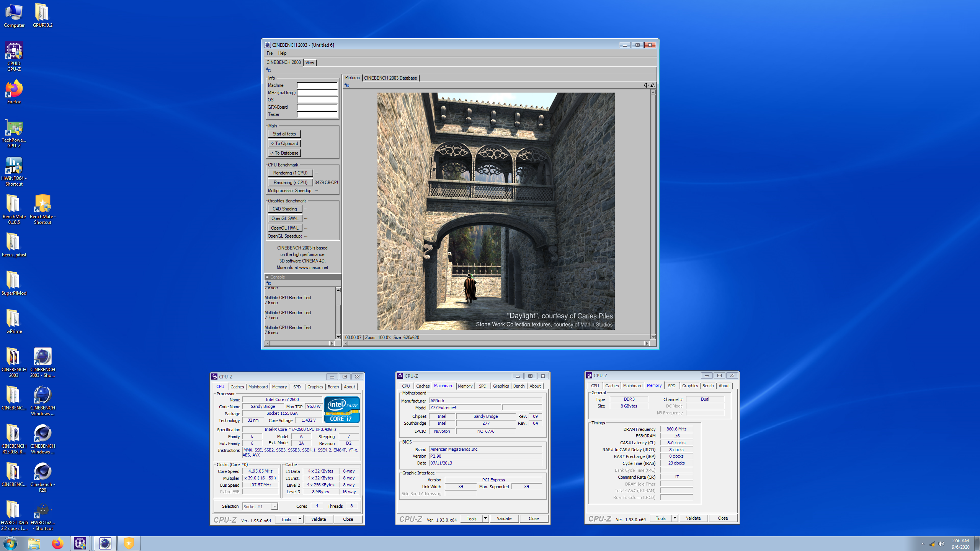
Task: Select SPD tab in middle CPU-Z window
Action: pyautogui.click(x=482, y=386)
